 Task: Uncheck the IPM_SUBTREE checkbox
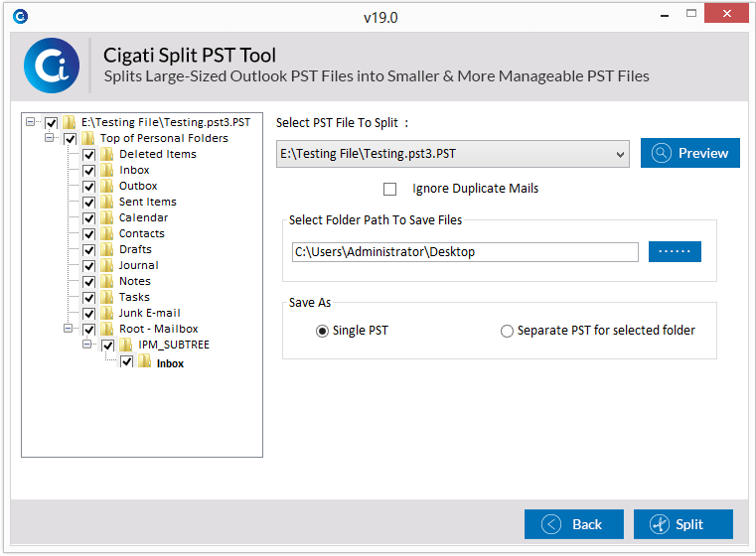coord(107,346)
